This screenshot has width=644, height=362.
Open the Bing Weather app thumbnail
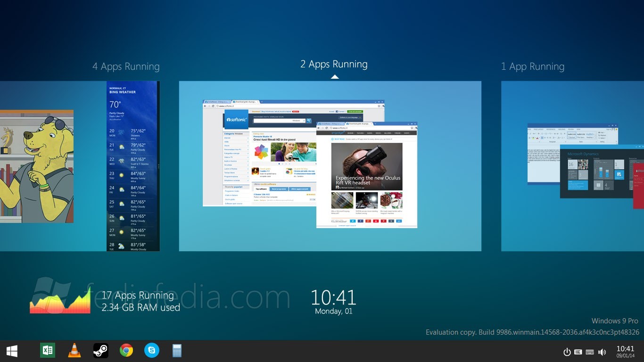pos(133,166)
